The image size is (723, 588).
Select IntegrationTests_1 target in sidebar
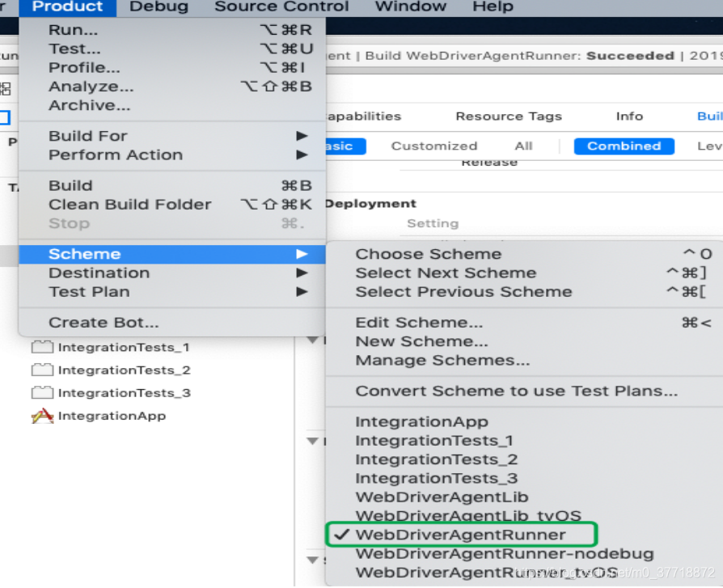[x=124, y=347]
